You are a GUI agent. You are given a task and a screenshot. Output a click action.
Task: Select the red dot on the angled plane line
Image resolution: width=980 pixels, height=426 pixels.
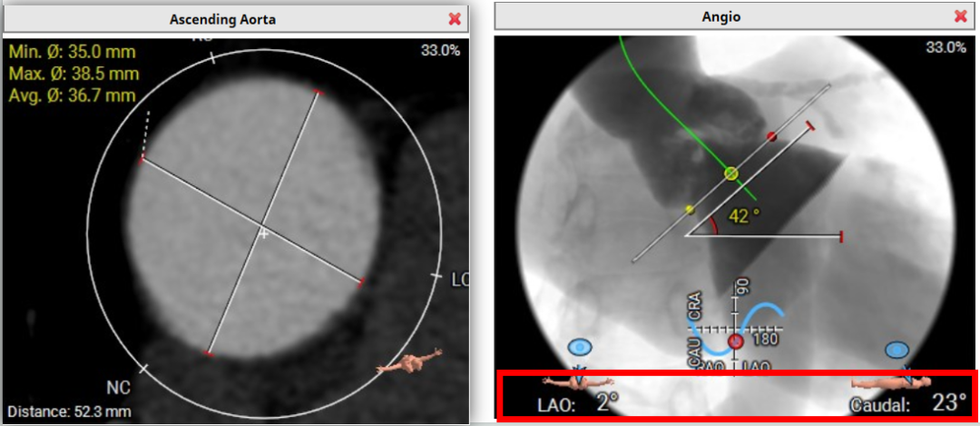click(771, 136)
